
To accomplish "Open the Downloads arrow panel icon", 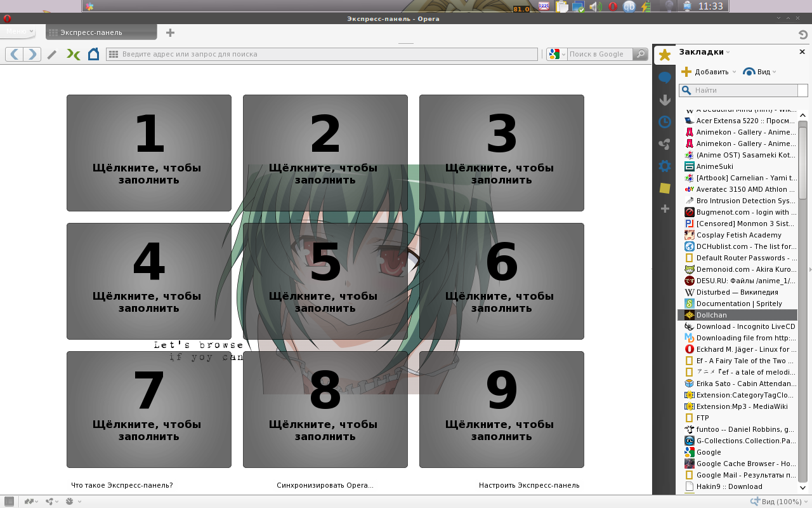I will coord(665,100).
